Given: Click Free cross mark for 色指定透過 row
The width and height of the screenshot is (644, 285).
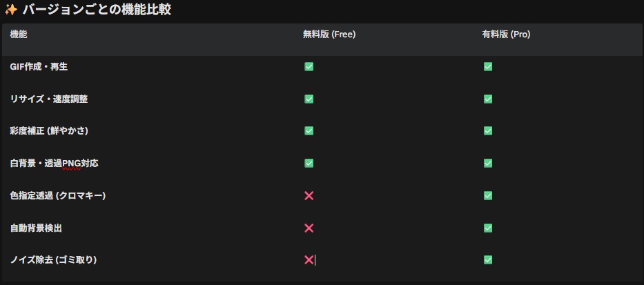Looking at the screenshot, I should tap(309, 196).
